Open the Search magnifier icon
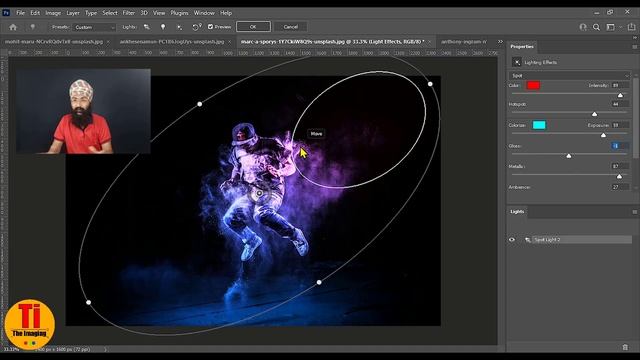Image resolution: width=640 pixels, height=360 pixels. coord(596,27)
